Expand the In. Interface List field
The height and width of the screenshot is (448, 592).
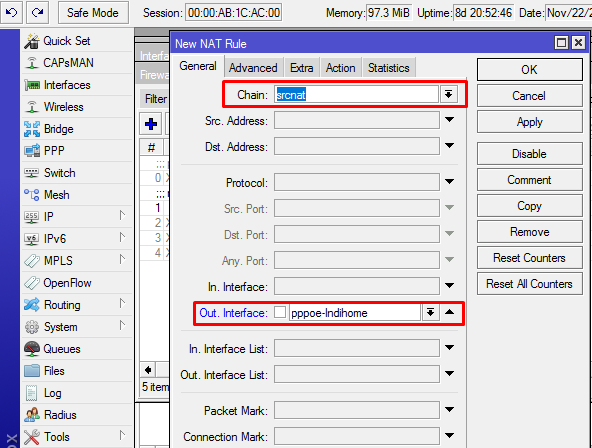pos(449,348)
